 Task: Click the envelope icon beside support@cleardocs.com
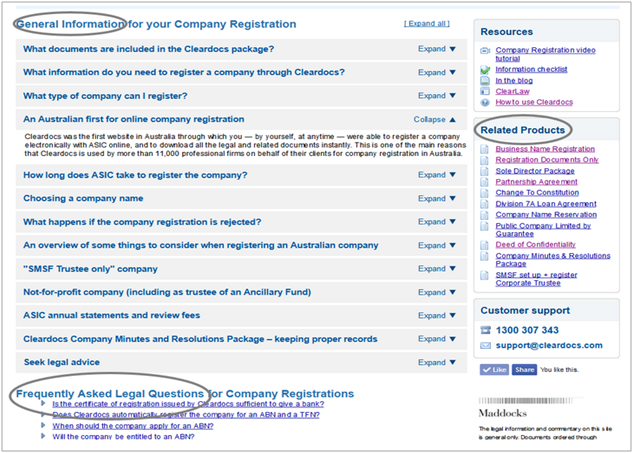(485, 345)
